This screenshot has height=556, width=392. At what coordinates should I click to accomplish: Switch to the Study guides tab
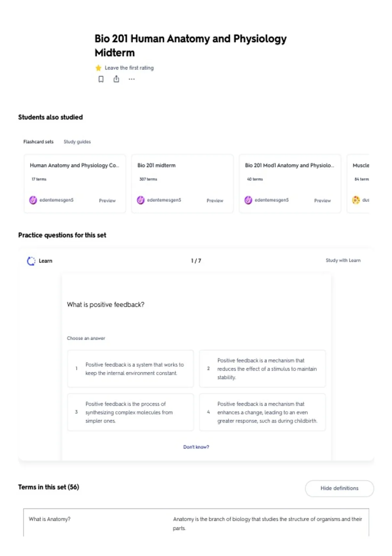[77, 142]
